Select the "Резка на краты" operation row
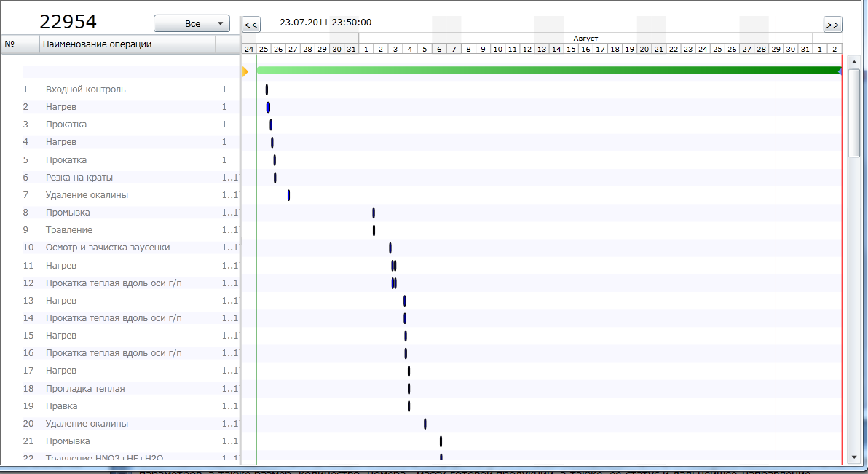 pos(79,178)
